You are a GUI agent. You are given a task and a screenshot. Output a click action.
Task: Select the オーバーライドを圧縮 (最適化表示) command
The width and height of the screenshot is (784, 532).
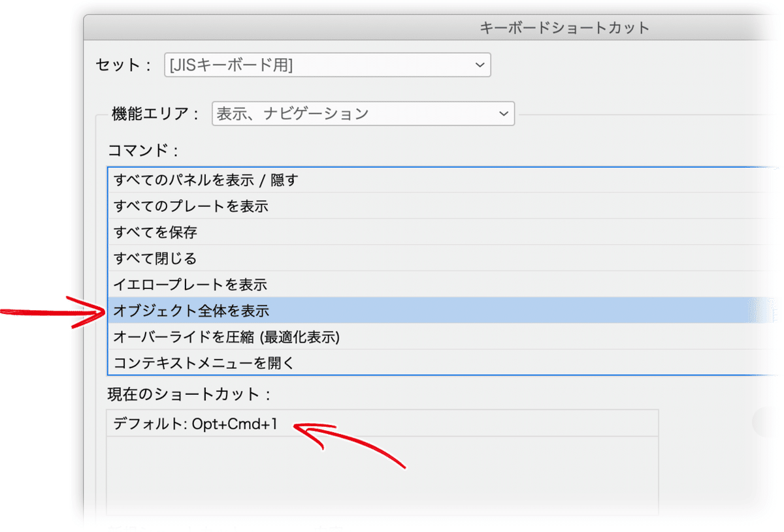point(261,337)
